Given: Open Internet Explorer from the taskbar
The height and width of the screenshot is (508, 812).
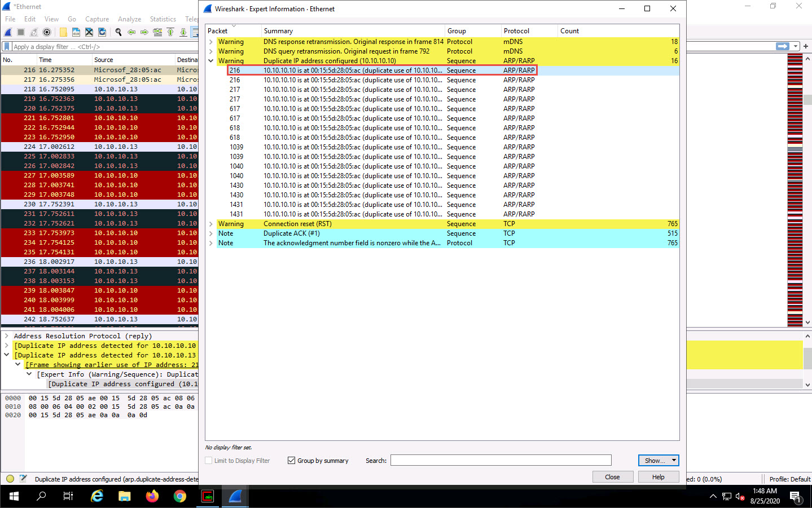Looking at the screenshot, I should [x=97, y=496].
